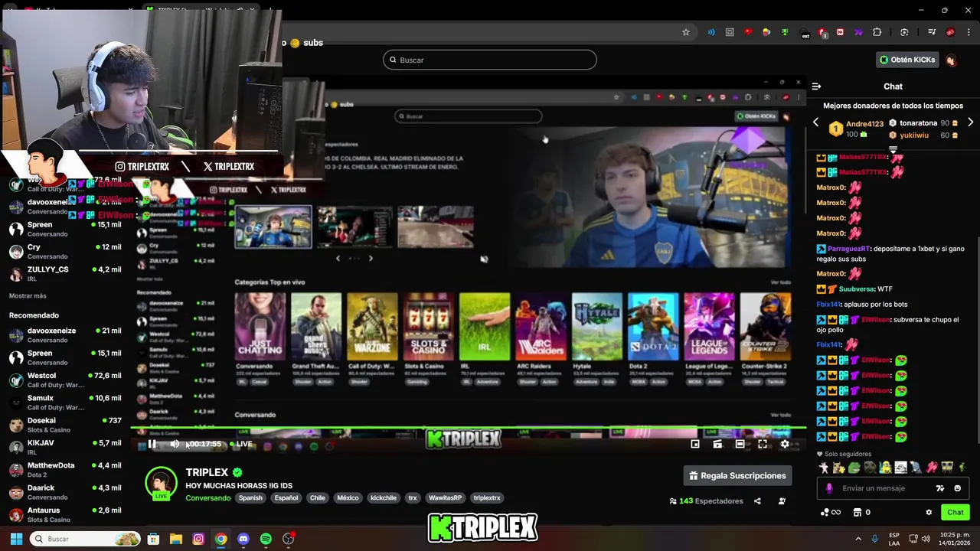
Task: Open Dosekai channel in sidebar
Action: tap(65, 425)
